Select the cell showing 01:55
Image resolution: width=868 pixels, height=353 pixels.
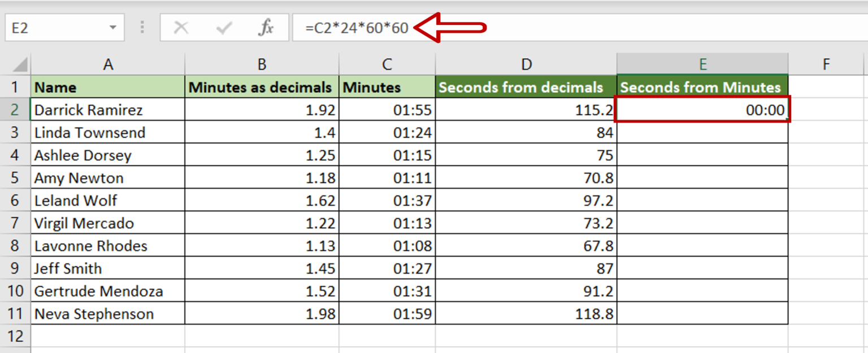(387, 110)
